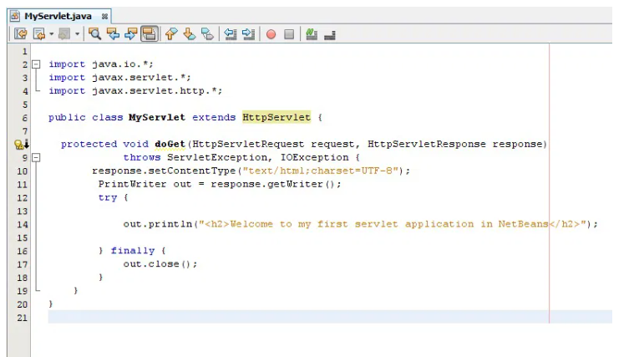
Task: Open the Back history dropdown arrow
Action: [50, 34]
